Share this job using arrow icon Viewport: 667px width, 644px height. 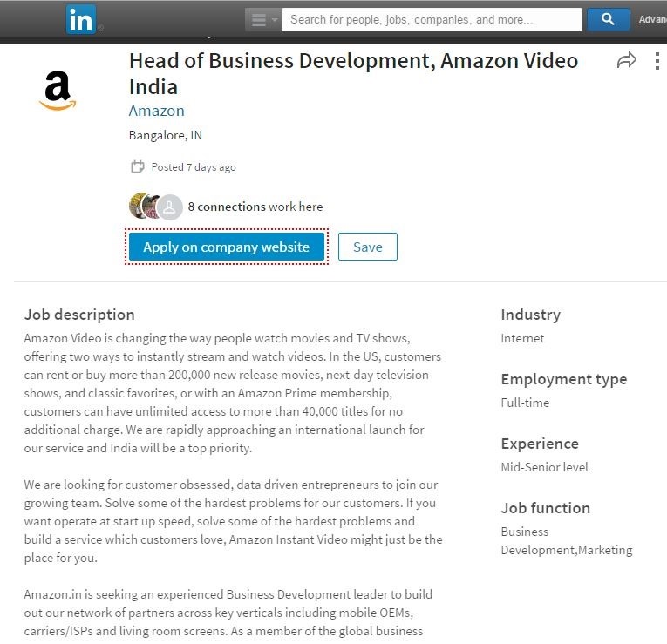[x=626, y=60]
